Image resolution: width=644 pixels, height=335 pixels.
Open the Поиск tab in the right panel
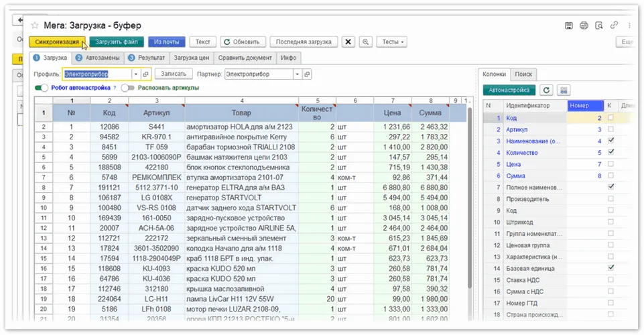[x=523, y=74]
